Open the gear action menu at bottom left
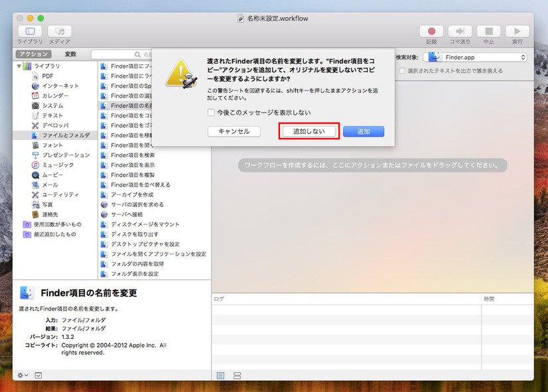 (x=23, y=375)
